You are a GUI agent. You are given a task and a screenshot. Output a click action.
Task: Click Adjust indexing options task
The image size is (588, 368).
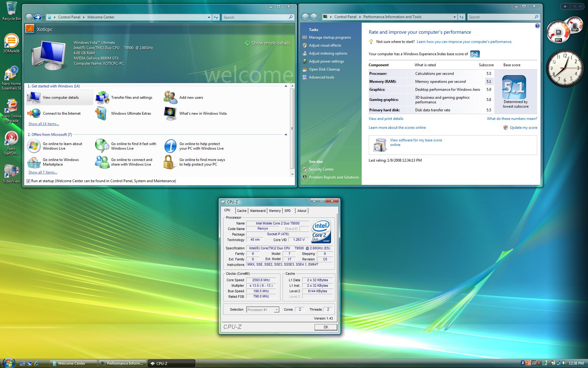328,53
